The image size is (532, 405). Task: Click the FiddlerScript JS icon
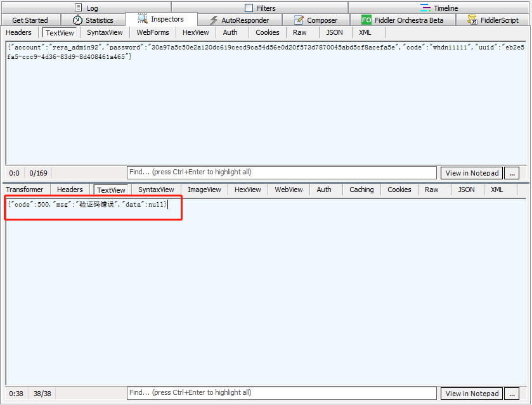472,20
